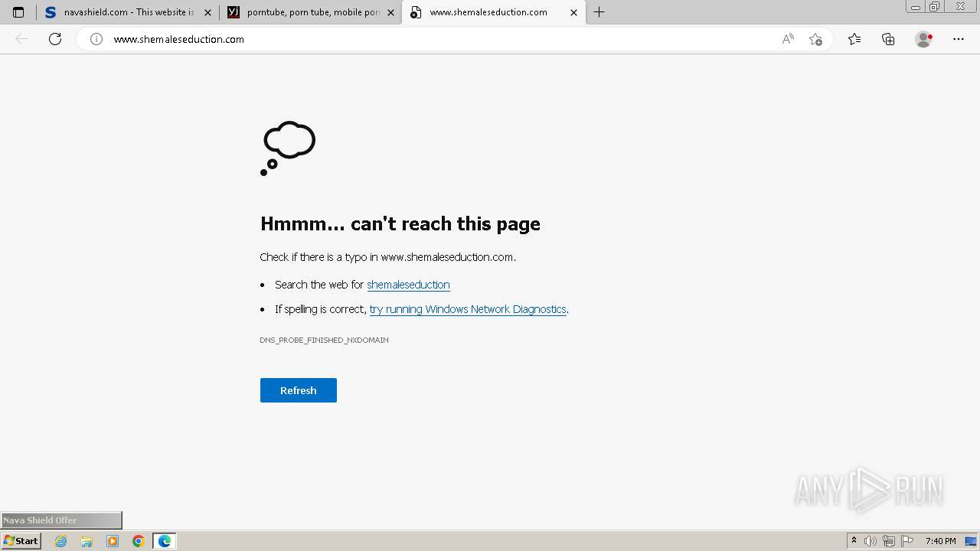The image size is (980, 551).
Task: Click Show desktop button in tray
Action: coord(971,541)
